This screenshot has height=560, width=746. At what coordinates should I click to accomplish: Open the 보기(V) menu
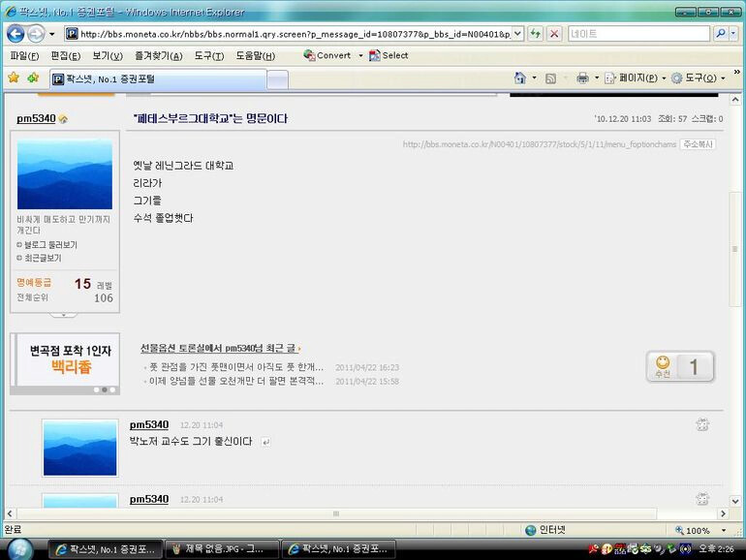(x=108, y=55)
